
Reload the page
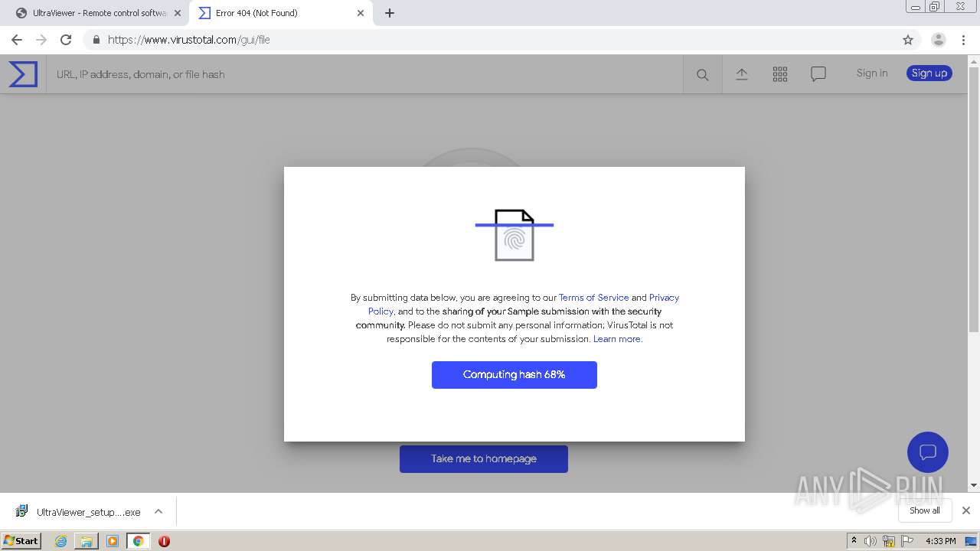coord(66,40)
